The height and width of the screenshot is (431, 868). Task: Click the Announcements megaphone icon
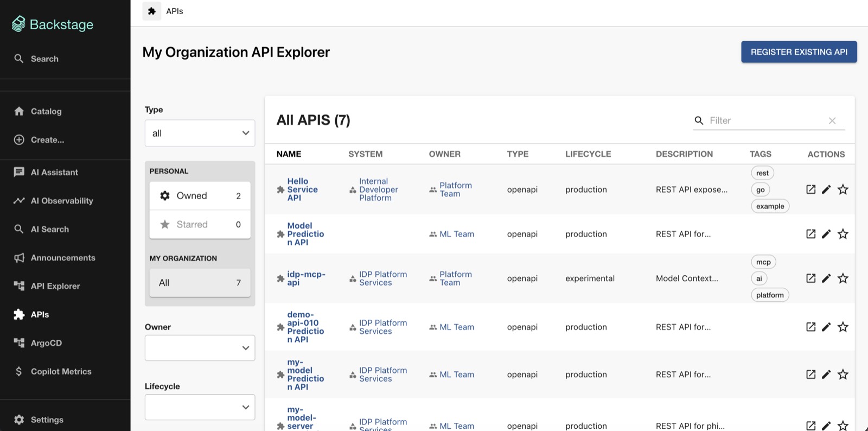pos(19,257)
